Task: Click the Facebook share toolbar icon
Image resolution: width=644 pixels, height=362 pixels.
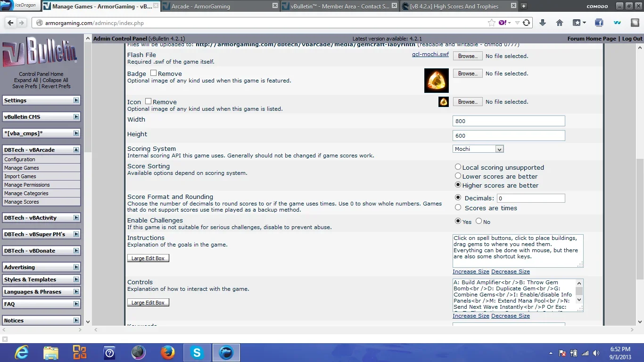Action: click(x=599, y=23)
